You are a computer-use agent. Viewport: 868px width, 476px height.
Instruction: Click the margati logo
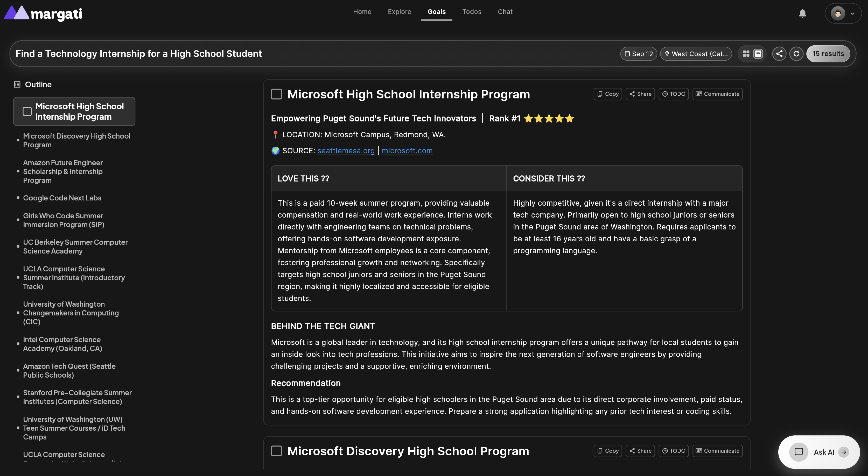pos(43,13)
